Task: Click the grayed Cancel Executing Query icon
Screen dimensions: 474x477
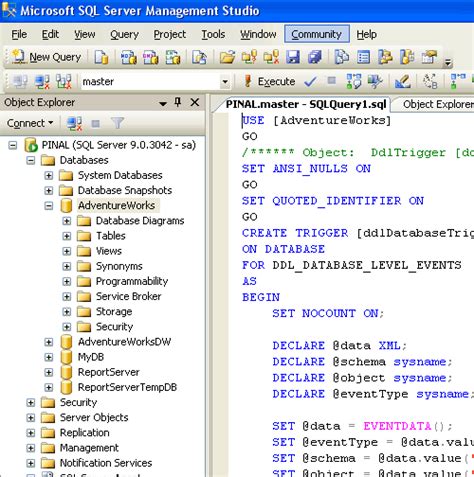Action: tap(331, 81)
